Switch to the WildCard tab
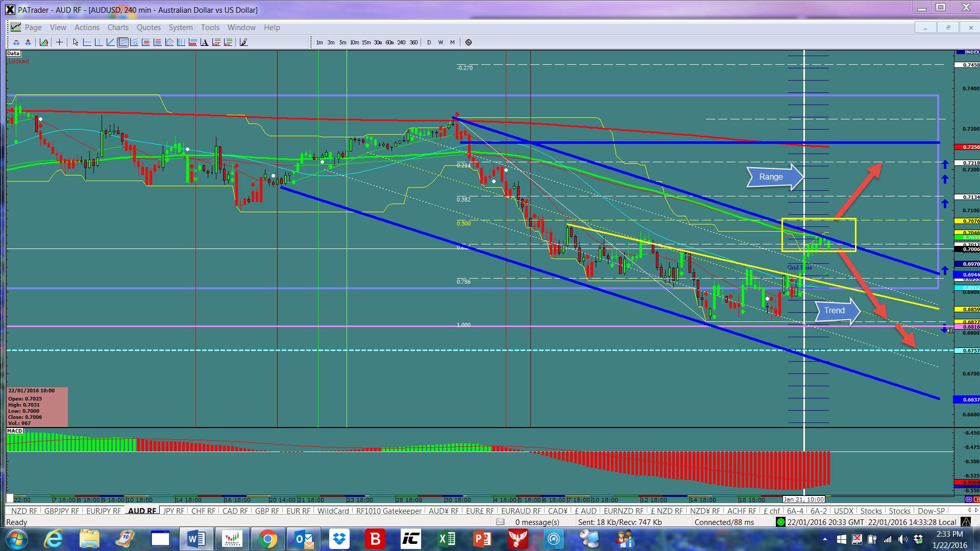The image size is (980, 551). (333, 511)
